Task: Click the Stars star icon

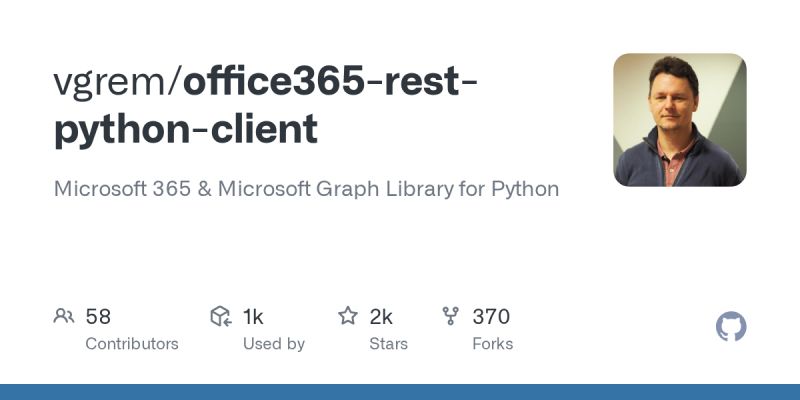Action: (x=348, y=317)
